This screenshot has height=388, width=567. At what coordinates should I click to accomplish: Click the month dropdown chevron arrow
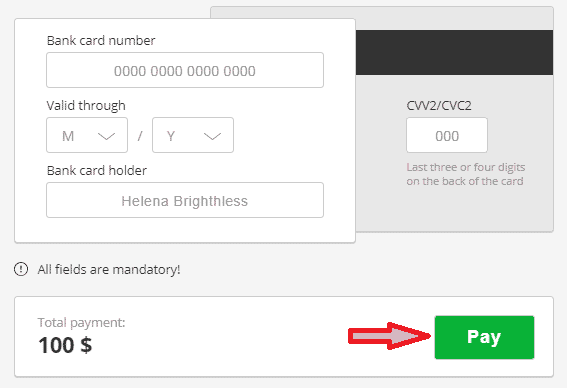[106, 136]
